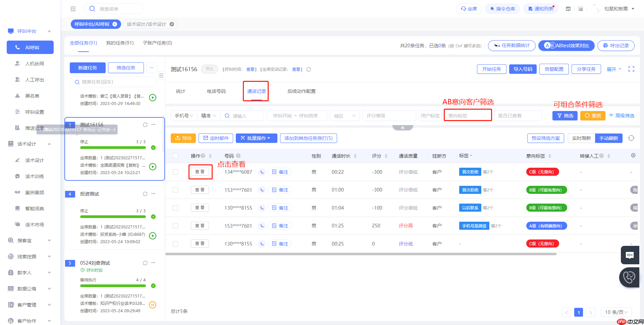Sort by 通话时长 column
Image resolution: width=644 pixels, height=325 pixels.
click(x=355, y=156)
